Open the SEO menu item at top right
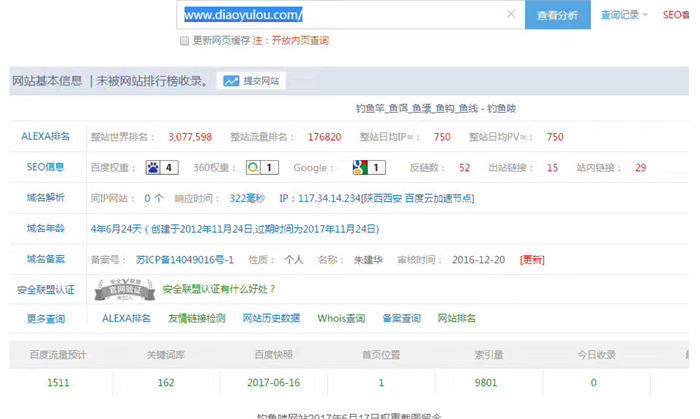Viewport: 700px width, 419px height. pos(676,15)
